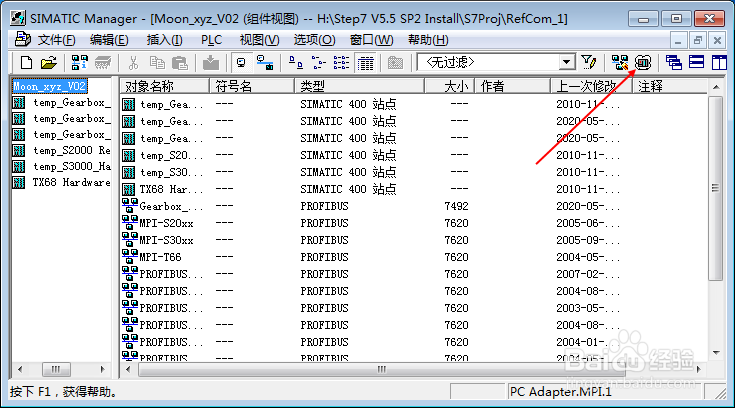Select the TX68 Har... station in the object list
The width and height of the screenshot is (735, 408).
point(163,189)
